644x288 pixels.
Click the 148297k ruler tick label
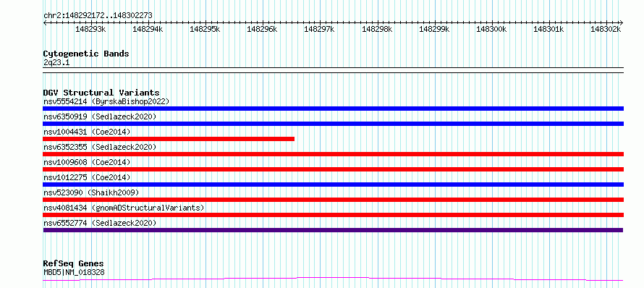[x=320, y=29]
